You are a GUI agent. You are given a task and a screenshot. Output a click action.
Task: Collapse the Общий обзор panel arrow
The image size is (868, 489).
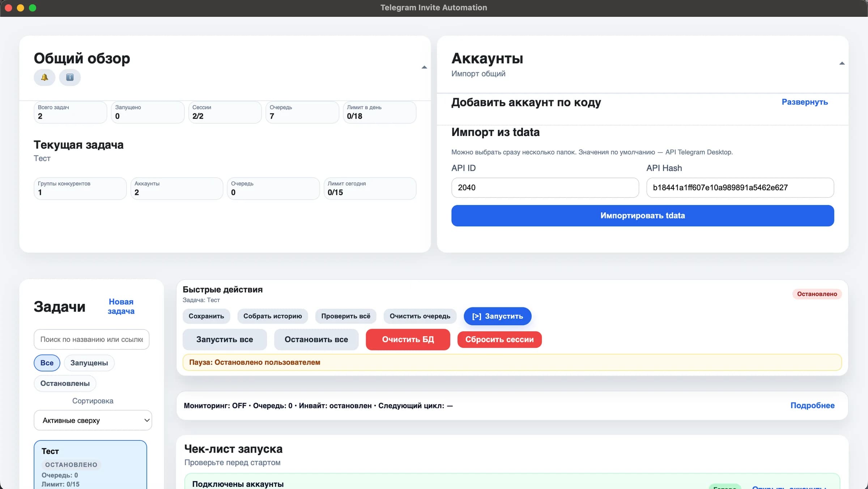[x=424, y=67]
